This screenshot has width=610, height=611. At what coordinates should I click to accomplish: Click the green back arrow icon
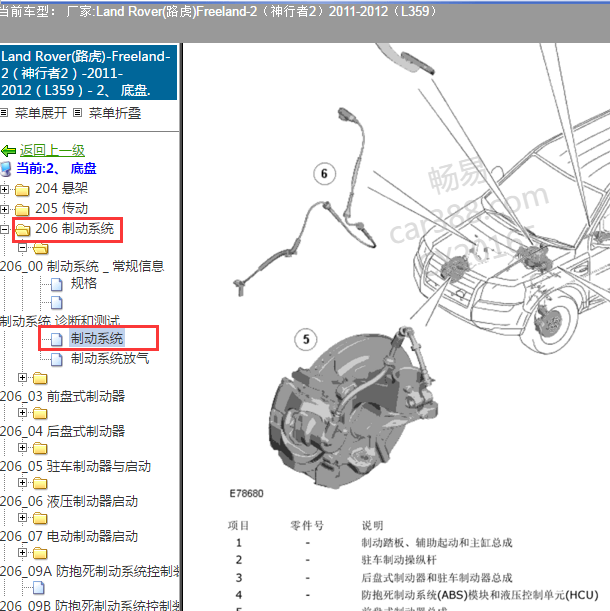8,150
